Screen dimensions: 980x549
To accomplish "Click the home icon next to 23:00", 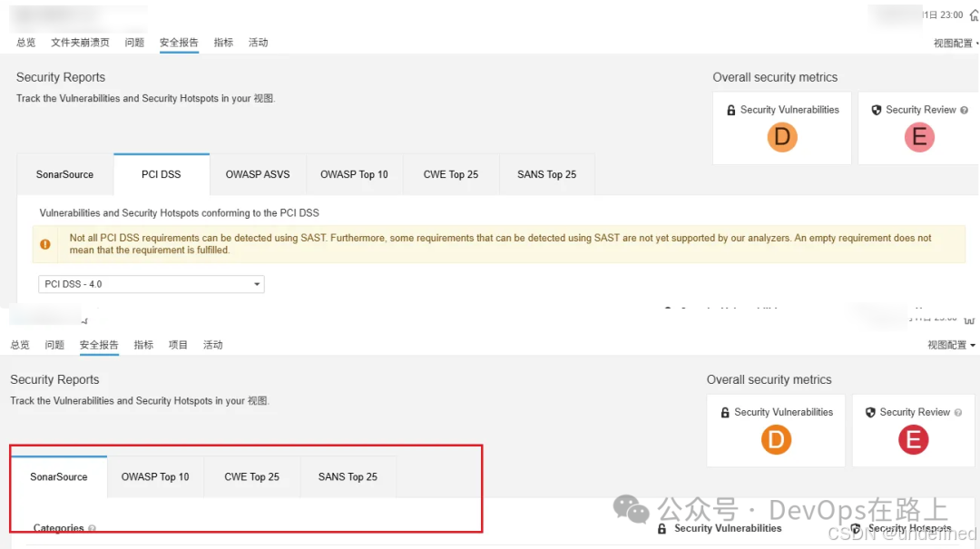I will 974,15.
